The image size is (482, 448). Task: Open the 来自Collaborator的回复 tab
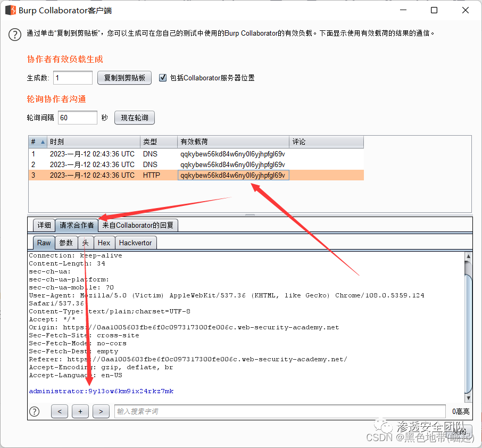[138, 226]
